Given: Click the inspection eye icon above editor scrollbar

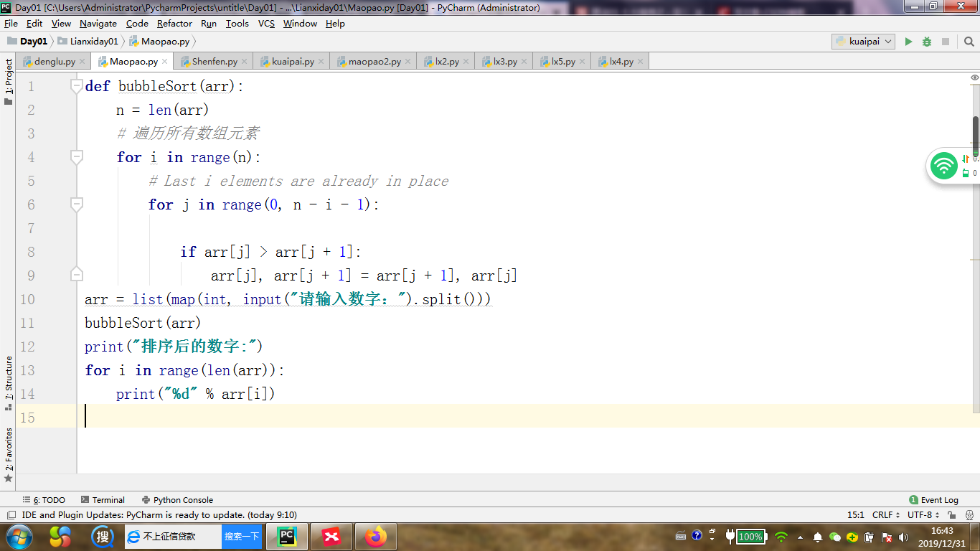Looking at the screenshot, I should coord(975,77).
